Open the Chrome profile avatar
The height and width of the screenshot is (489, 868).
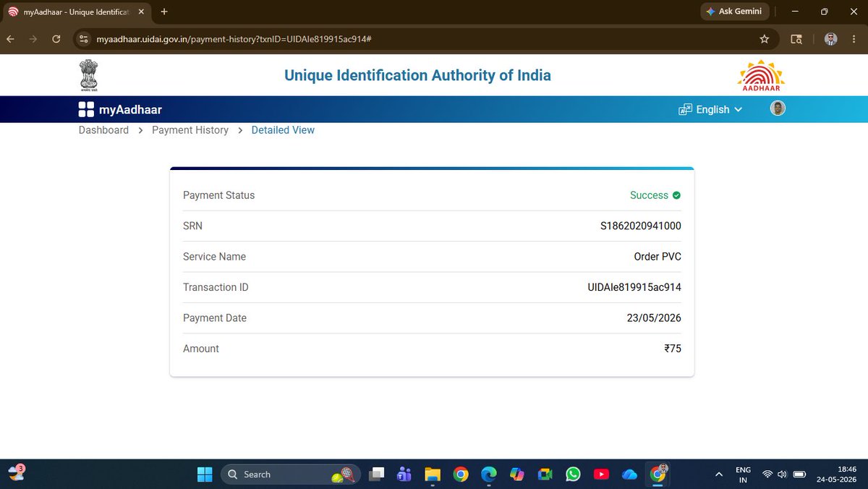(831, 39)
